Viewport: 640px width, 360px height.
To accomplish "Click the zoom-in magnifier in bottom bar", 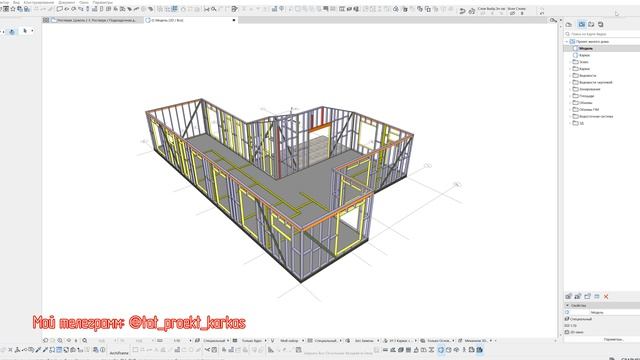I will [60, 340].
